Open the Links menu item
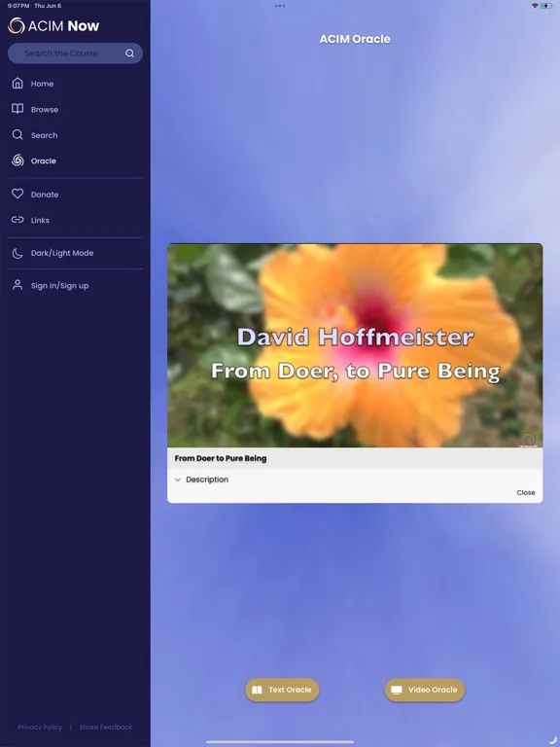 pyautogui.click(x=75, y=220)
